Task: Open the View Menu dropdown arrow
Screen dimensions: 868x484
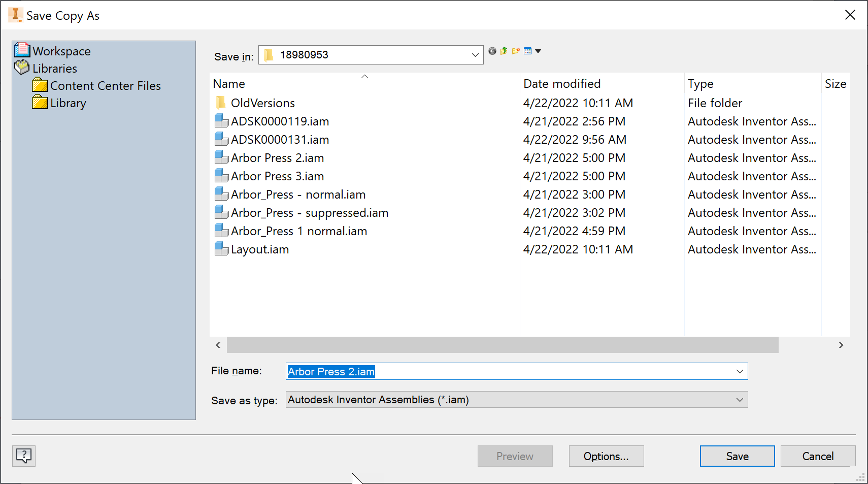Action: tap(538, 51)
